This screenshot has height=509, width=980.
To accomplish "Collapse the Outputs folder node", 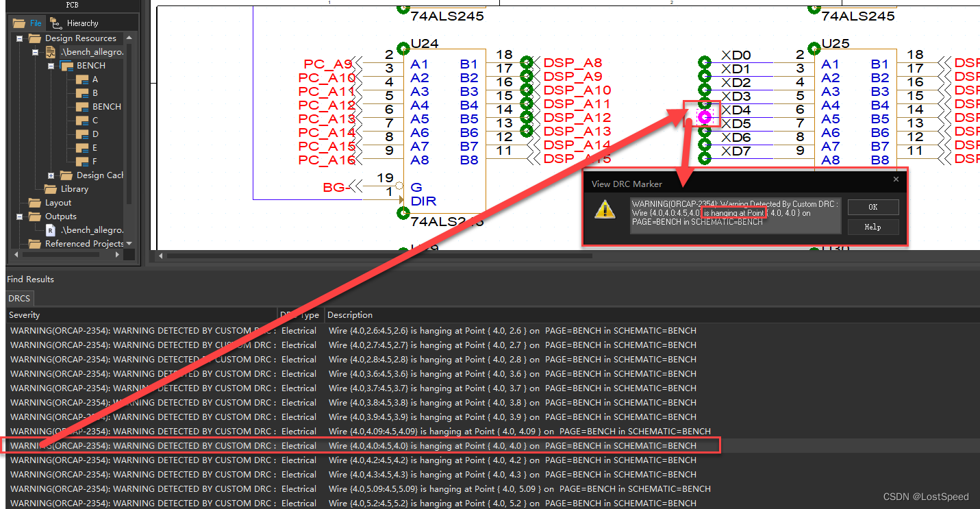I will [x=19, y=216].
